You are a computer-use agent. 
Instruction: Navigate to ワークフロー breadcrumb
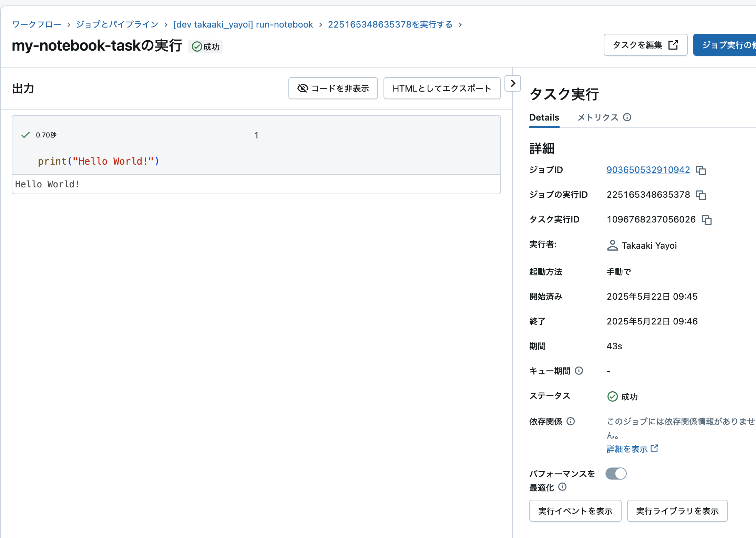[x=35, y=24]
